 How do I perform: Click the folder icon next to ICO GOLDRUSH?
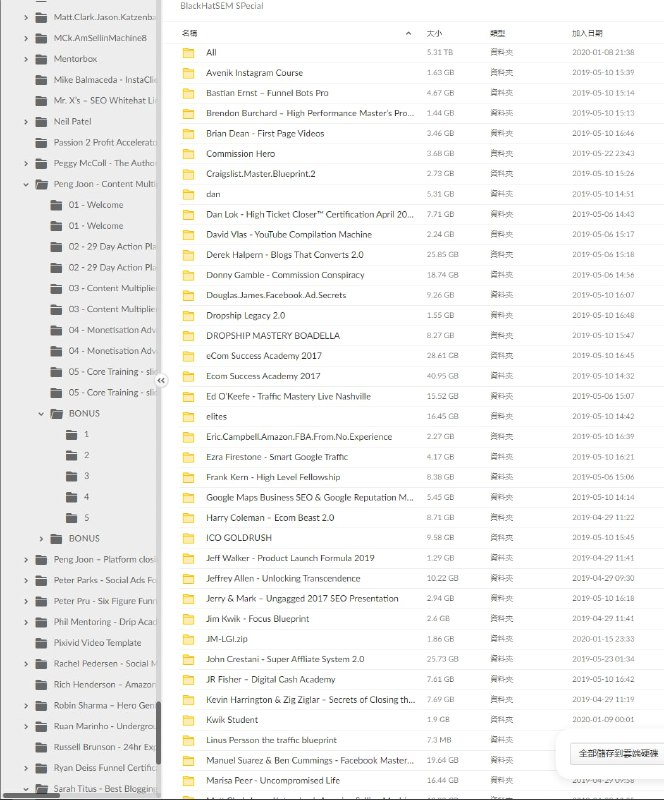188,538
